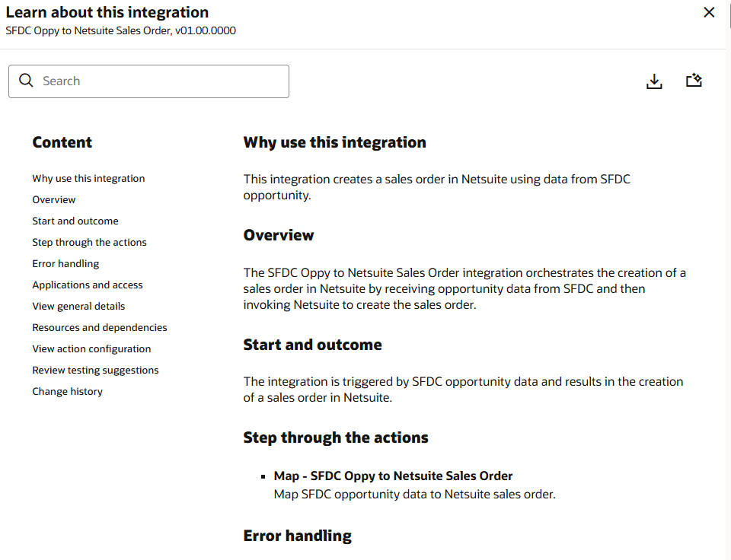Open Start and outcome in contents

[x=75, y=221]
